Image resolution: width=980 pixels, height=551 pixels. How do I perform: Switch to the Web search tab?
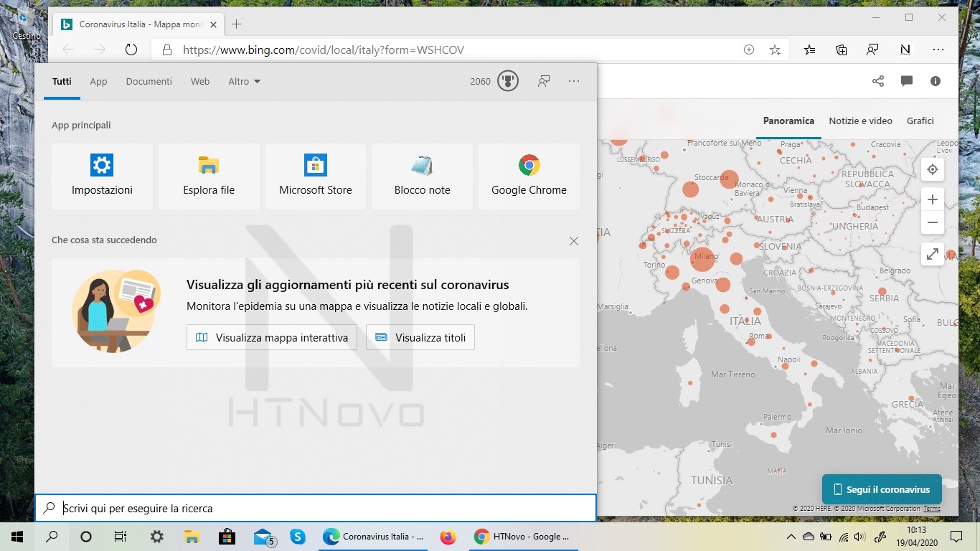[x=200, y=81]
